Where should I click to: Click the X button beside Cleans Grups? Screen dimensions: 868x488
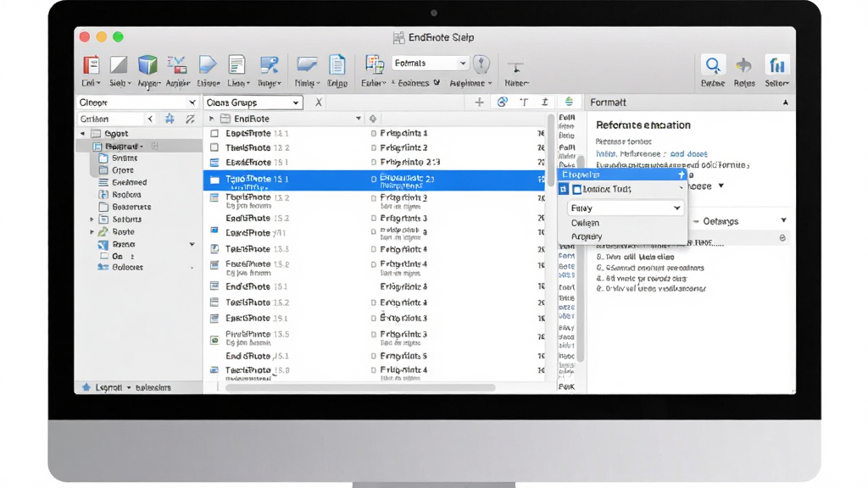click(x=319, y=103)
